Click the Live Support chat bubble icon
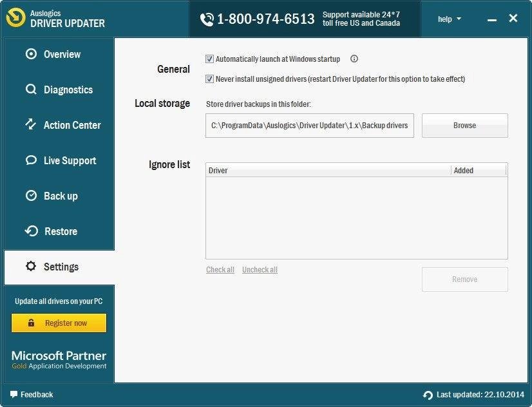 (x=31, y=160)
